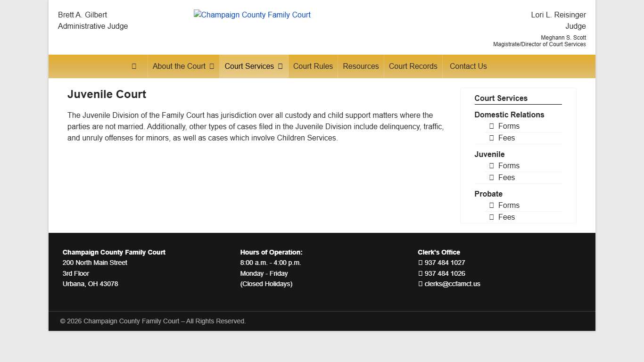
Task: Expand the Court Services dropdown arrow
Action: click(280, 66)
